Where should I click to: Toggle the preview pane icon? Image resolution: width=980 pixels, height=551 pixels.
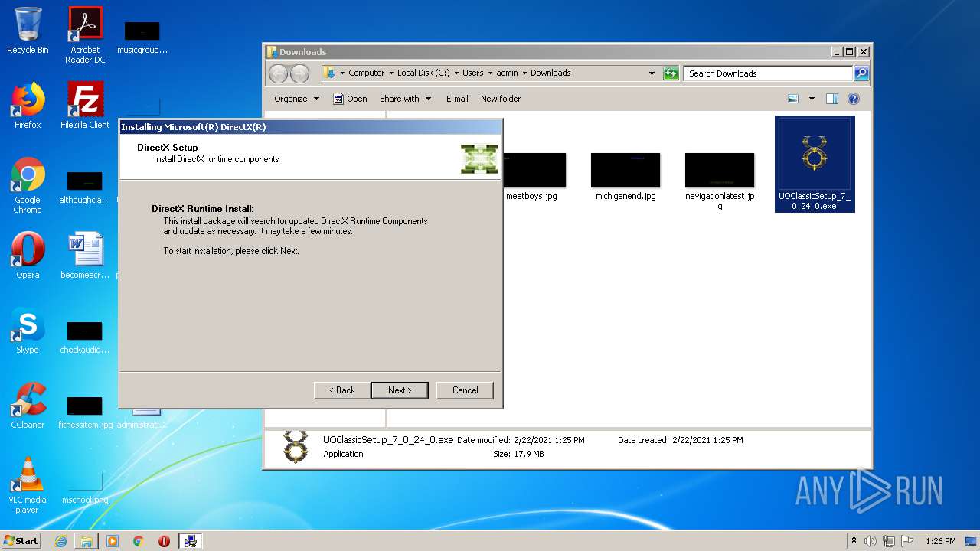(x=832, y=99)
